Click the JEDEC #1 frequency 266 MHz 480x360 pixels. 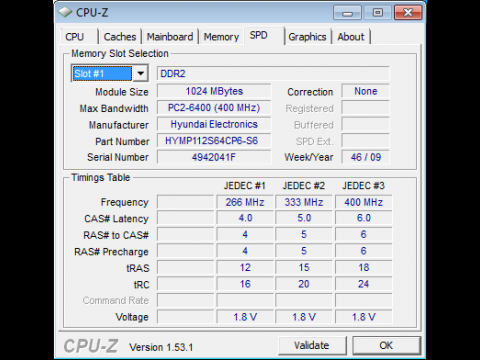click(245, 202)
